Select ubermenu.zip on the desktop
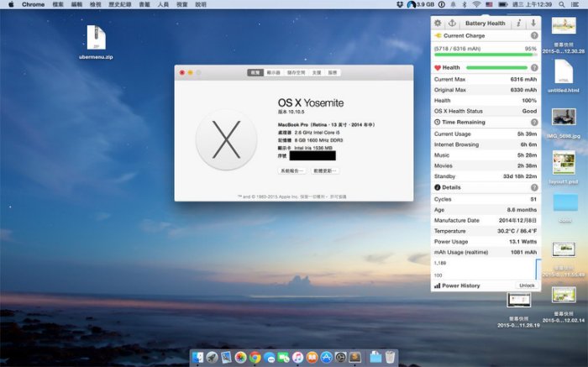 (x=96, y=42)
